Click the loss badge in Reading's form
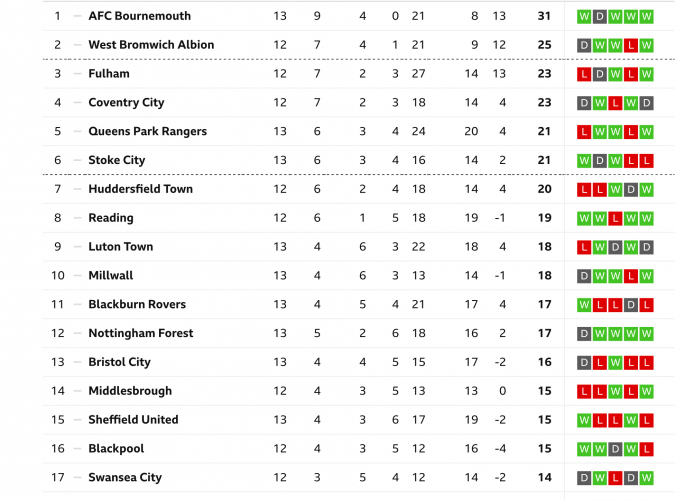This screenshot has width=676, height=500. [616, 218]
